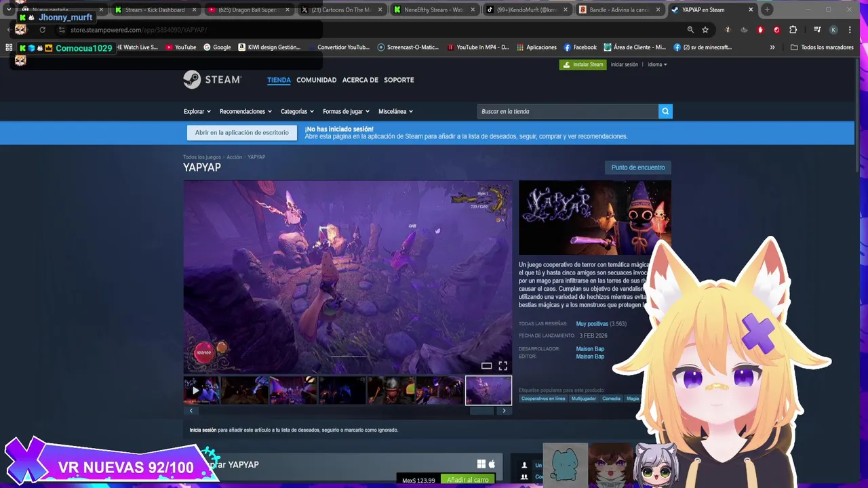Open the tab search dropdown arrow
This screenshot has width=868, height=488.
point(9,9)
